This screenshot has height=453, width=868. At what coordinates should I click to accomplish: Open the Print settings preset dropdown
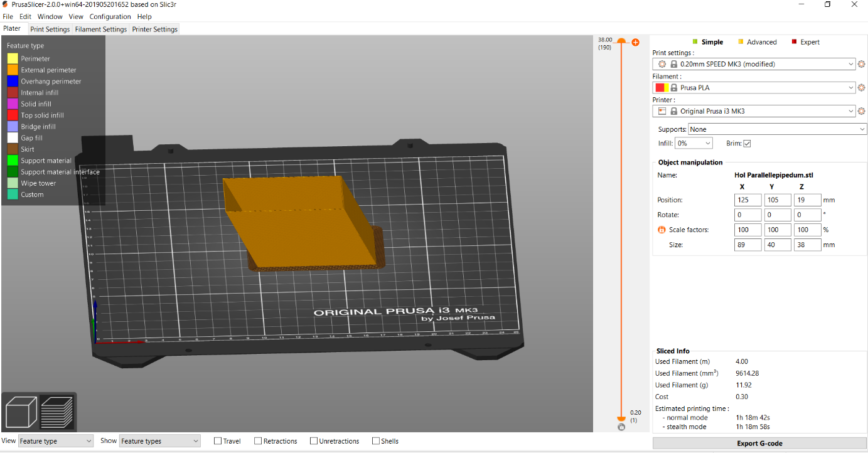pyautogui.click(x=754, y=64)
